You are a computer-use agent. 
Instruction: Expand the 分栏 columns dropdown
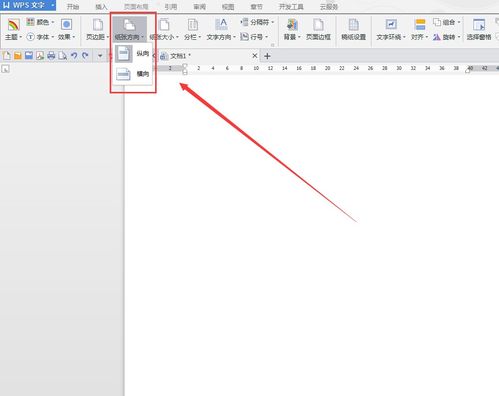pos(193,29)
